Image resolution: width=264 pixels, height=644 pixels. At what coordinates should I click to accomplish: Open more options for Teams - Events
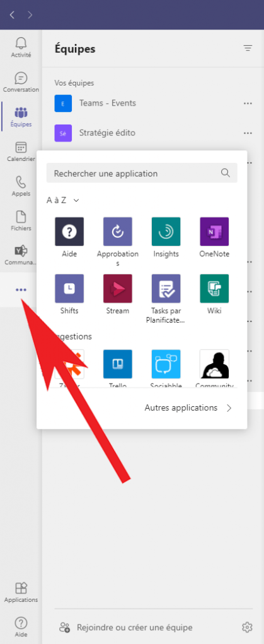point(248,104)
